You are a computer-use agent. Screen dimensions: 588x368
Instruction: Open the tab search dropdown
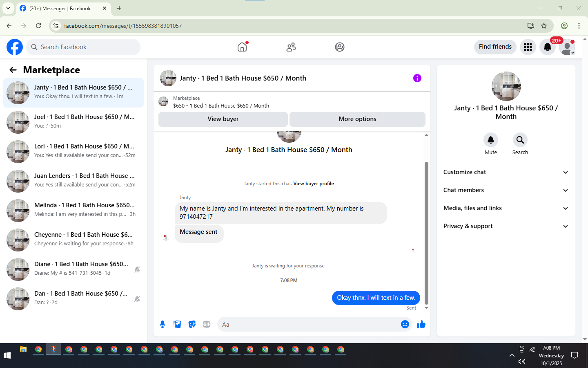[x=8, y=8]
